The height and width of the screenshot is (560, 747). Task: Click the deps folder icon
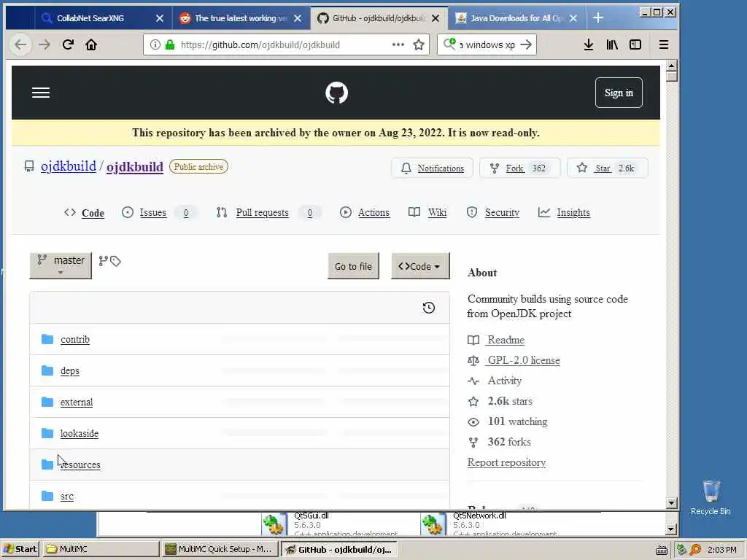[47, 370]
